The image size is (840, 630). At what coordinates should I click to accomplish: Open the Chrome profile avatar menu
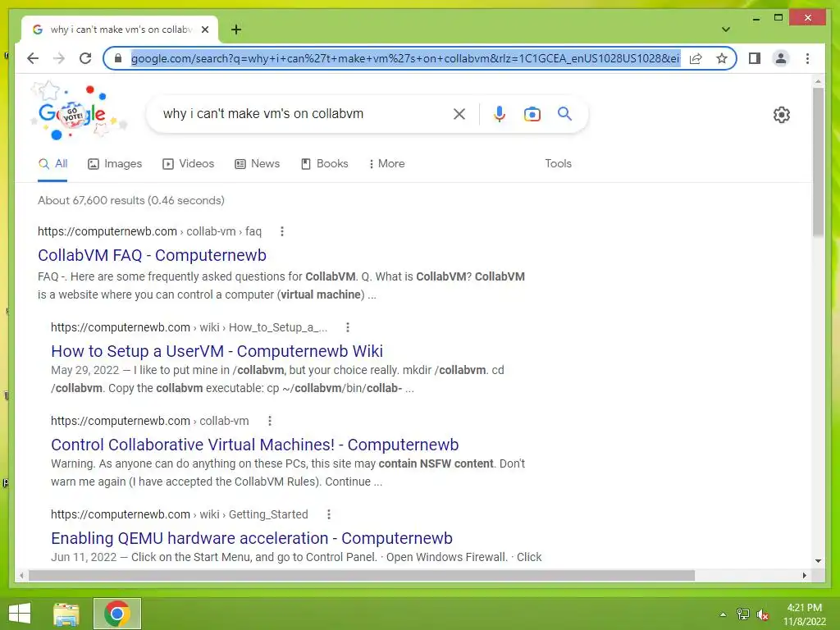(x=781, y=58)
